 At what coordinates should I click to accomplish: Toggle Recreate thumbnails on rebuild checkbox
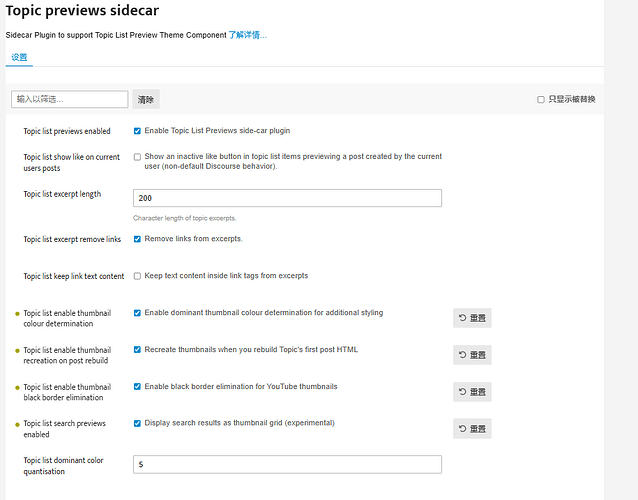point(138,350)
